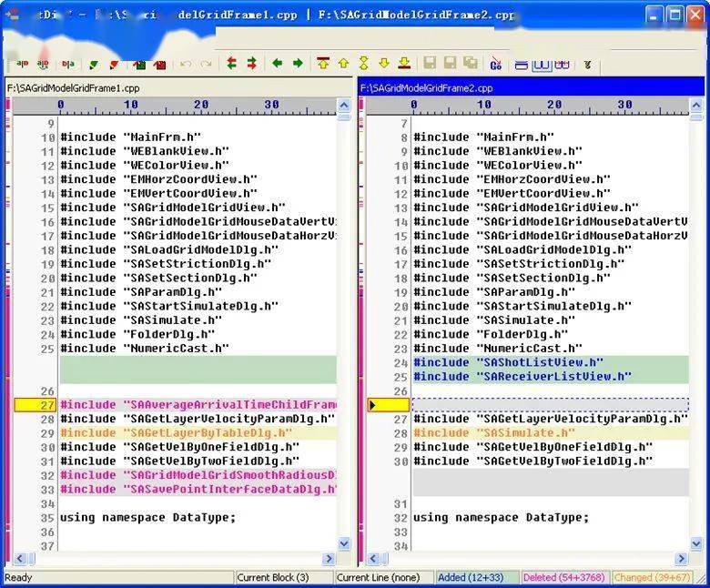This screenshot has height=588, width=710.
Task: Click the dashed empty placeholder line in right pane
Action: [550, 405]
